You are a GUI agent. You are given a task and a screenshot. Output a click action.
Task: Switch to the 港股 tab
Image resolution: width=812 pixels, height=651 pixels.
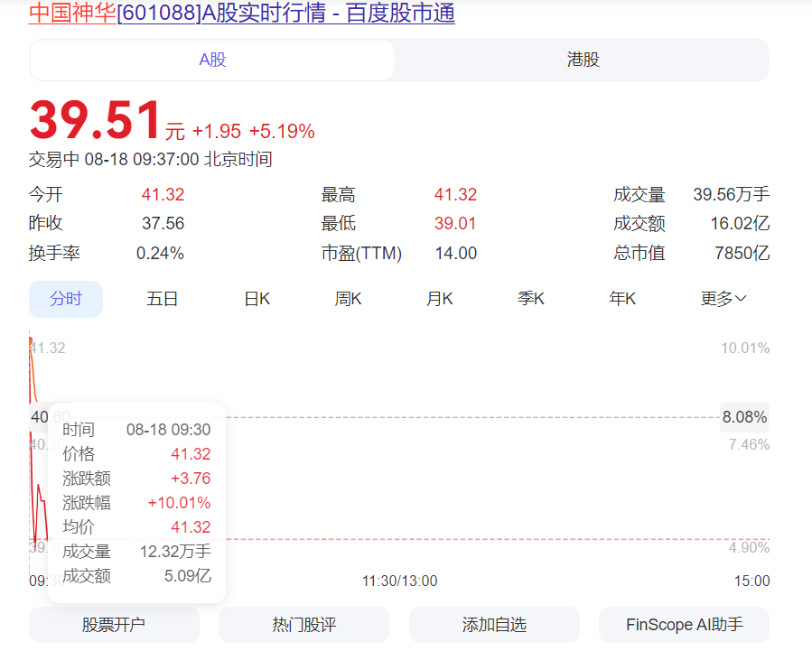[583, 60]
